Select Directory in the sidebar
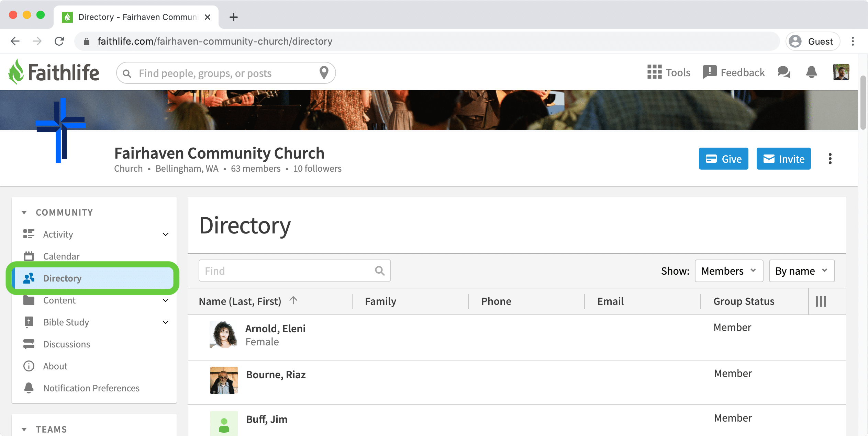This screenshot has height=436, width=868. coord(93,278)
